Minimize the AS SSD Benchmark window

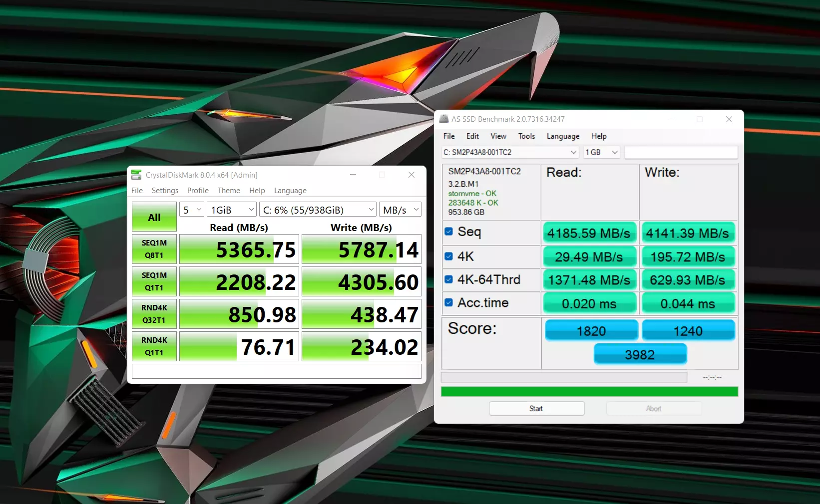point(671,119)
